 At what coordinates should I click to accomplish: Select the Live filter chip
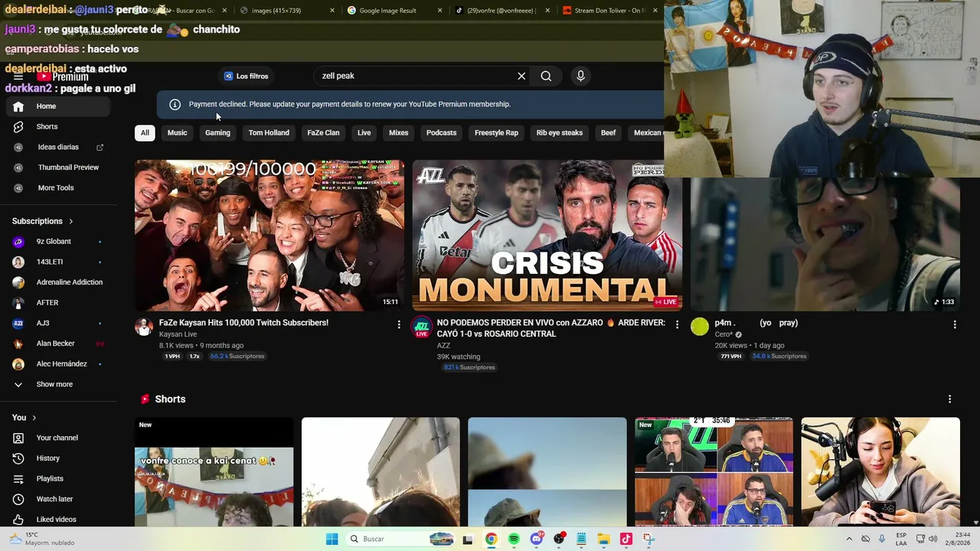[364, 132]
